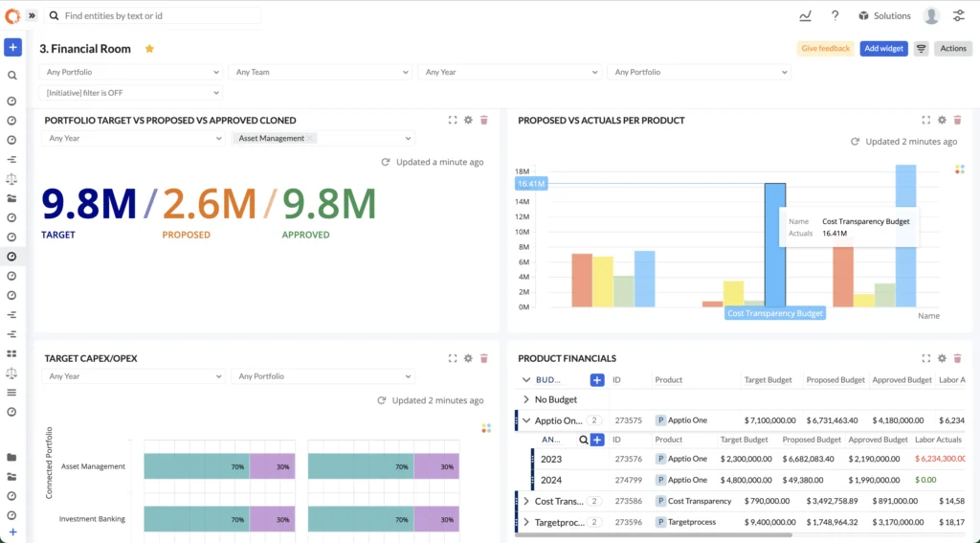Click the Add widget button

(882, 49)
